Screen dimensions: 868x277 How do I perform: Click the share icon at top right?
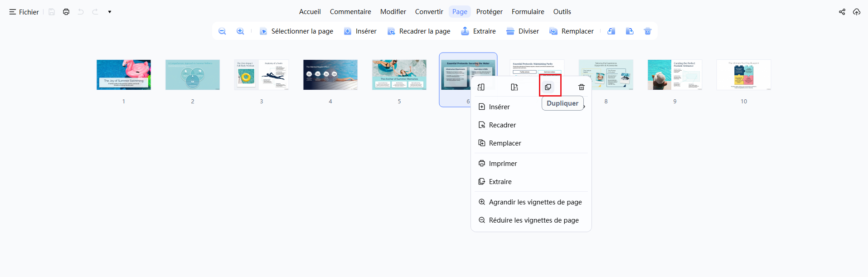[842, 12]
